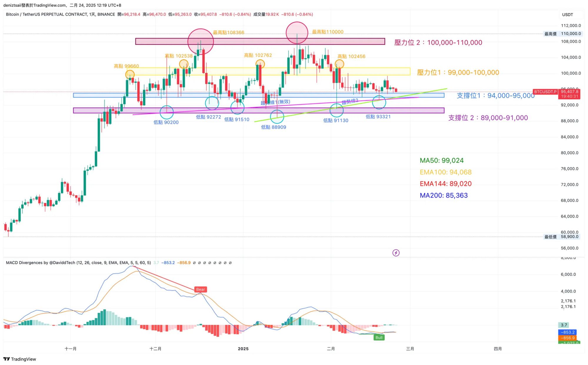Open the USDT currency selector
Screen dimensions: 588x365
tap(567, 15)
